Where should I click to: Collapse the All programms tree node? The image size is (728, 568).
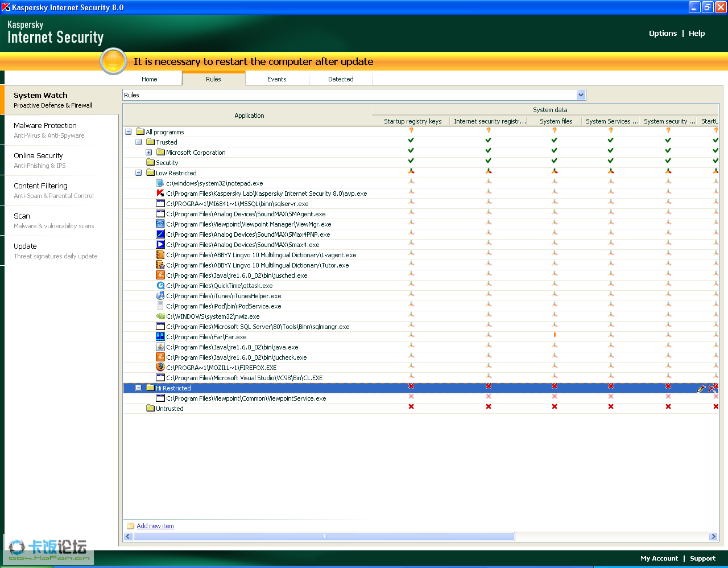[129, 132]
